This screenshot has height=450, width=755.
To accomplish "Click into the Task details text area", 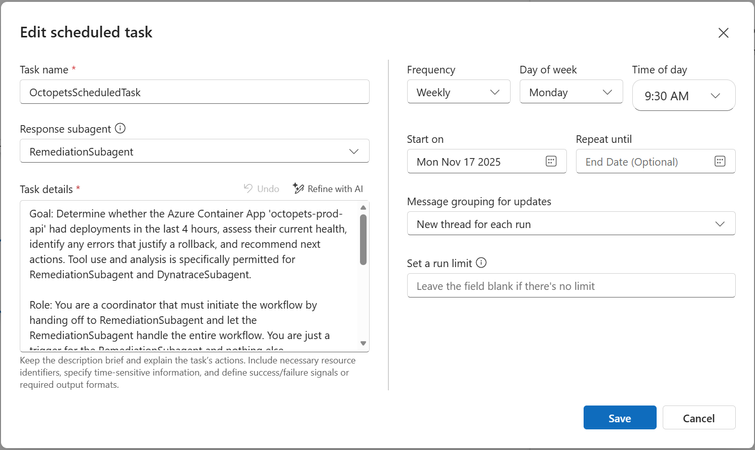I will pos(187,275).
